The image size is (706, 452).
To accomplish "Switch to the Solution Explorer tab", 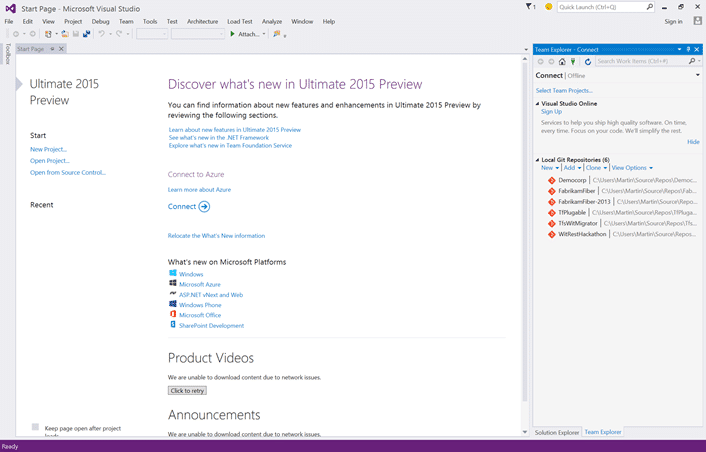I will pyautogui.click(x=557, y=432).
